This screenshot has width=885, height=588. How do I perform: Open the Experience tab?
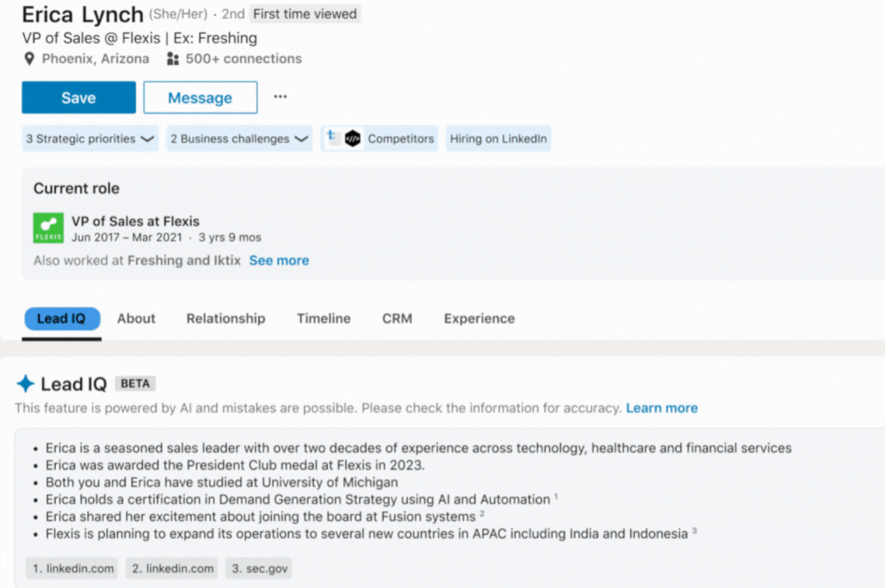(478, 318)
